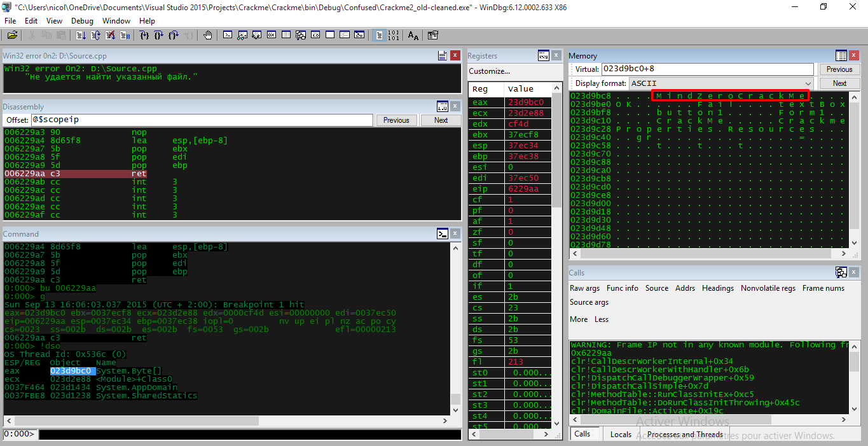
Task: Click the Font toolbar icon
Action: point(413,36)
